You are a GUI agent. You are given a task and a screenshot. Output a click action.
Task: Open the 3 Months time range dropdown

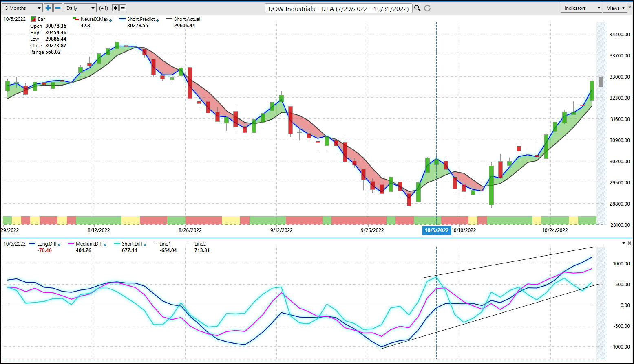tap(22, 8)
